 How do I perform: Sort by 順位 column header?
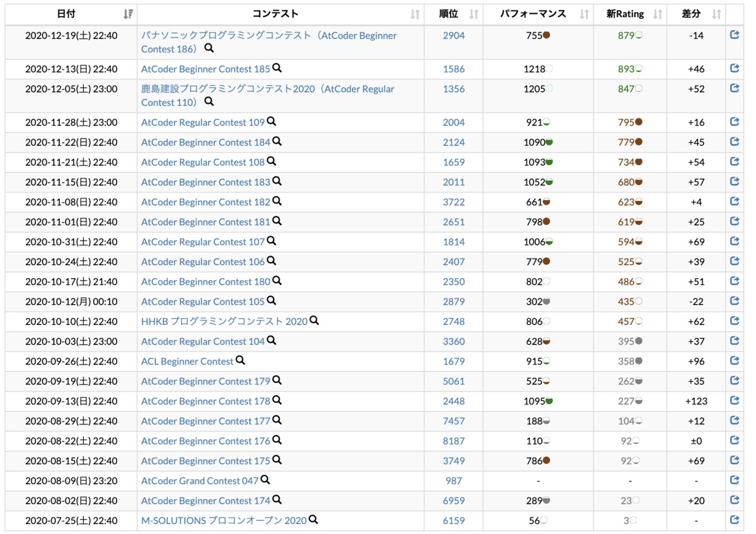[x=454, y=14]
